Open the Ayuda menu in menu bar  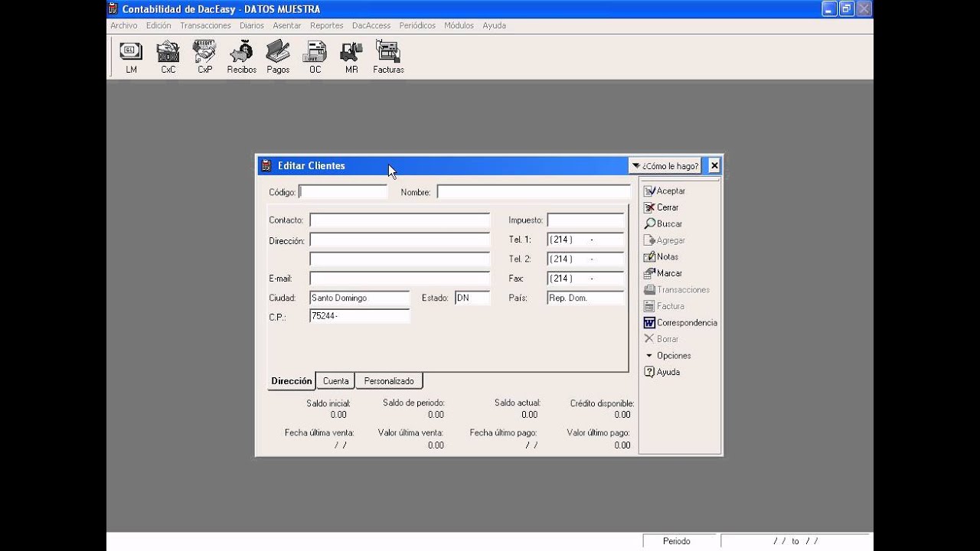pyautogui.click(x=494, y=25)
